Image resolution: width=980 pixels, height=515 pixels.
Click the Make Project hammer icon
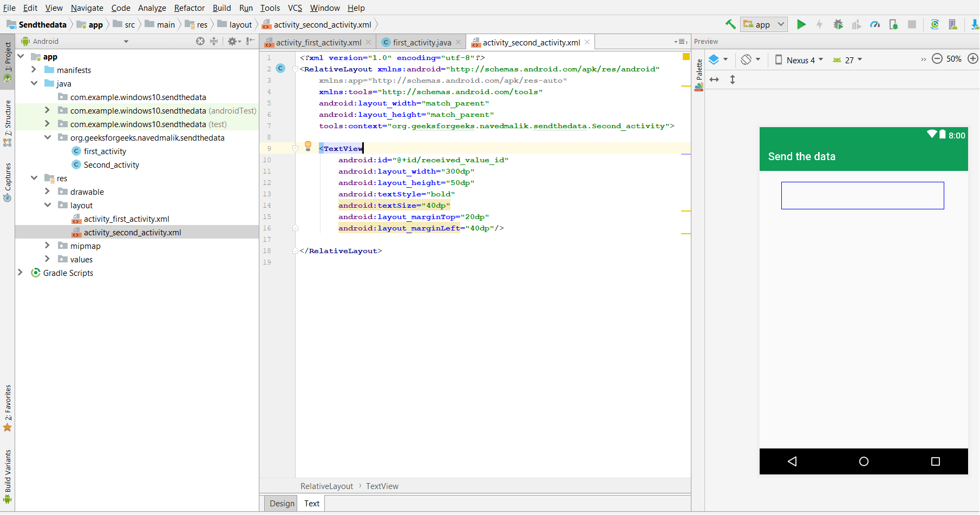click(730, 24)
